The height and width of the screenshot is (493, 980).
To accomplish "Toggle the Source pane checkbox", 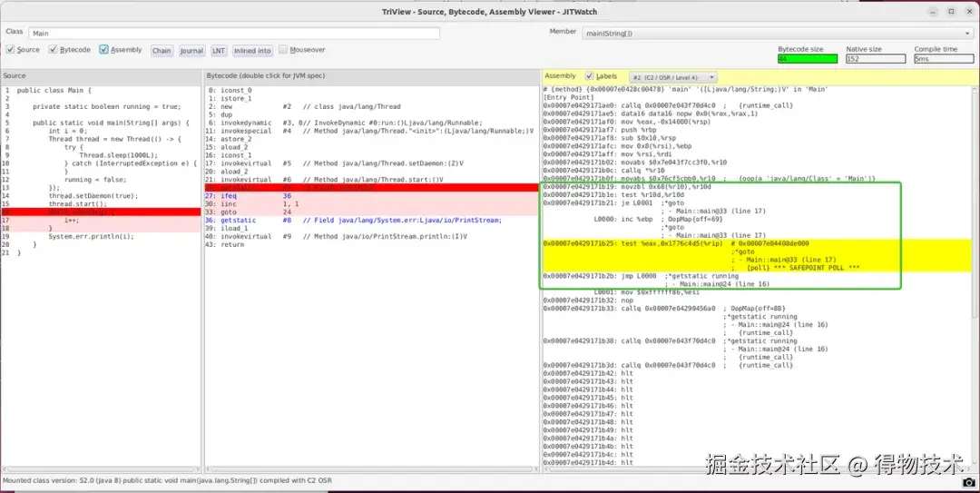I will tap(10, 49).
